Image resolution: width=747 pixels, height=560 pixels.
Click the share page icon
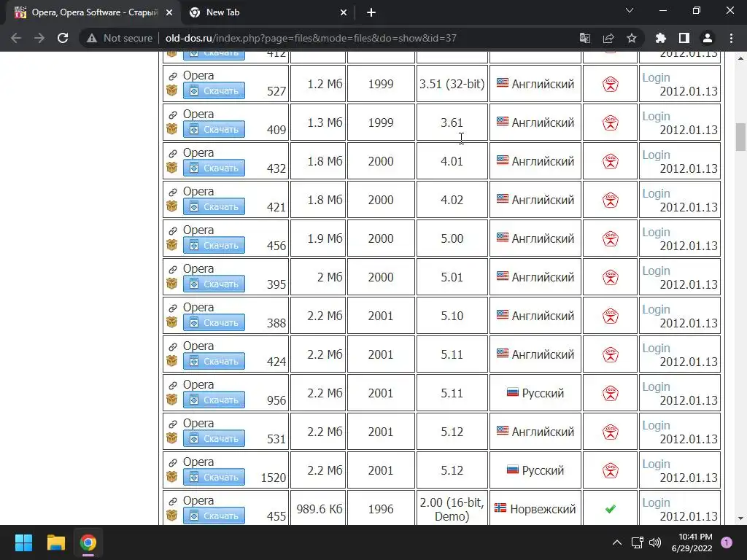click(x=608, y=38)
